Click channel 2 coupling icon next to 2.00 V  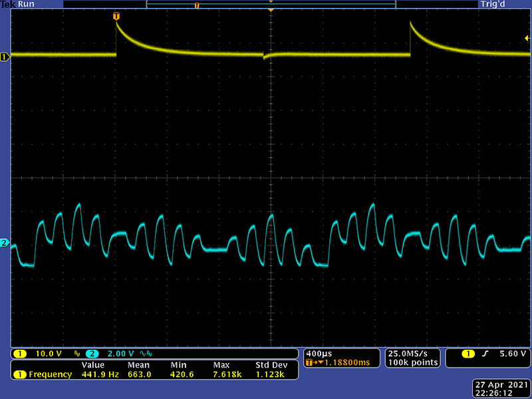(x=145, y=353)
